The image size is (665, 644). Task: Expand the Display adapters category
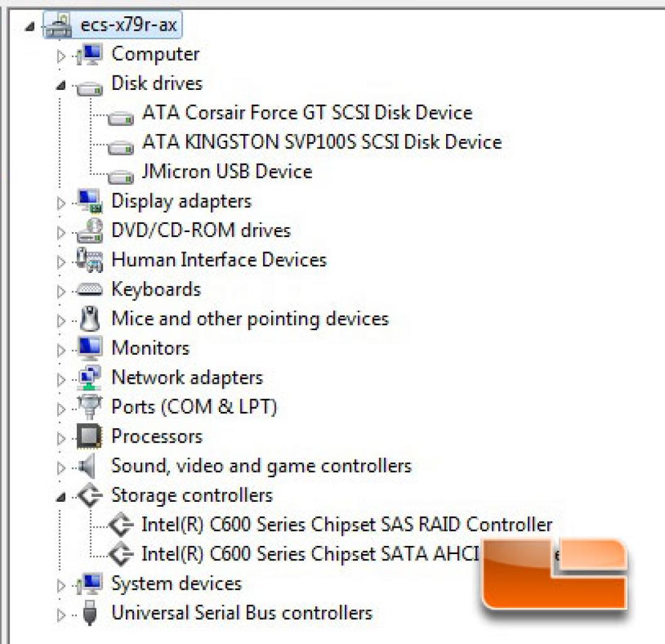tap(61, 203)
